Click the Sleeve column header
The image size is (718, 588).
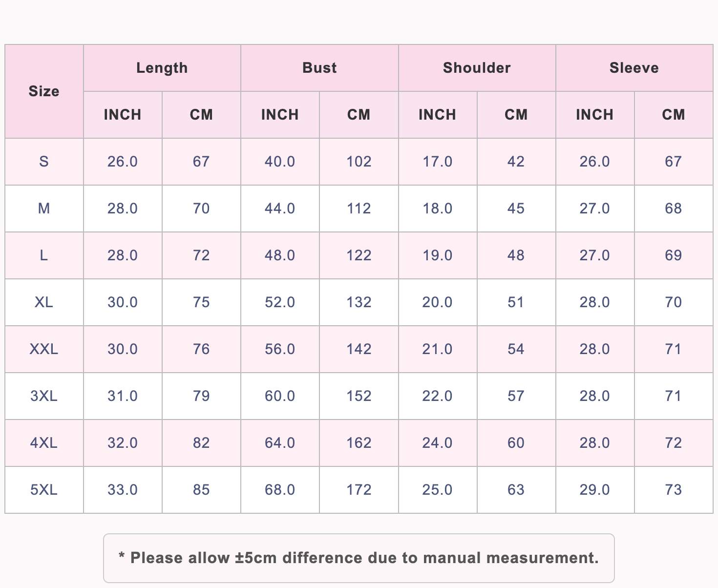[634, 68]
